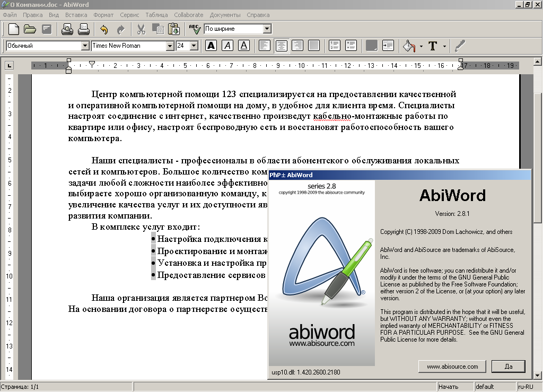Open the Документы menu
Image resolution: width=543 pixels, height=392 pixels.
click(225, 15)
